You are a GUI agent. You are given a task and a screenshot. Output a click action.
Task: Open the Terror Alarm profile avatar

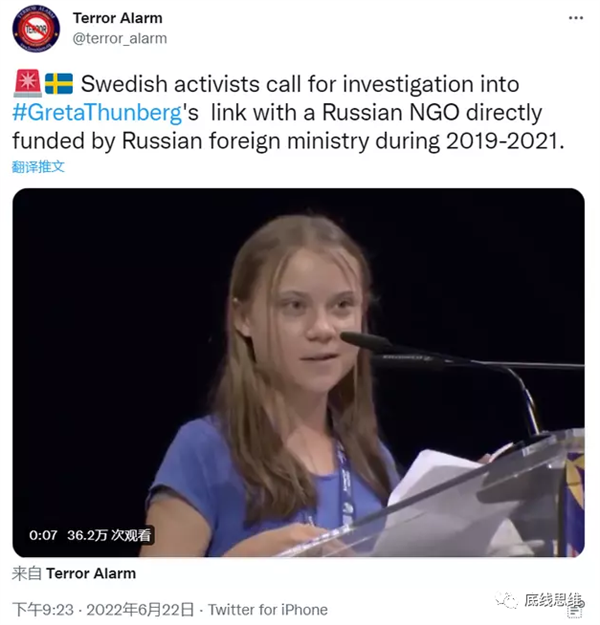tap(36, 29)
